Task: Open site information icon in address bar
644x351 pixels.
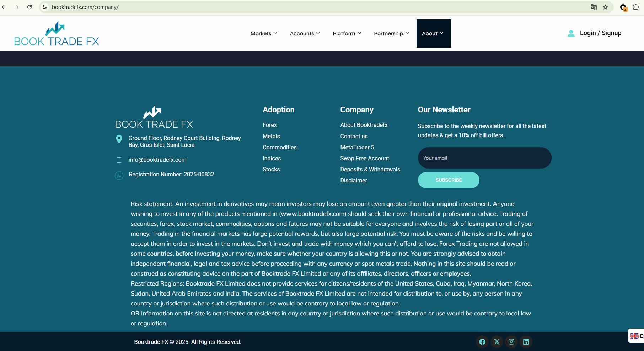Action: (x=45, y=7)
